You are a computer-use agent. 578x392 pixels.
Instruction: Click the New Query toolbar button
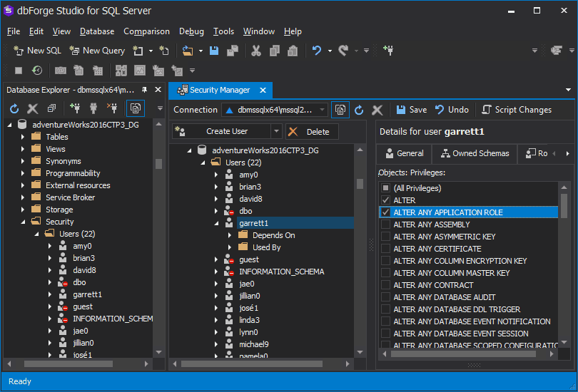(x=96, y=51)
